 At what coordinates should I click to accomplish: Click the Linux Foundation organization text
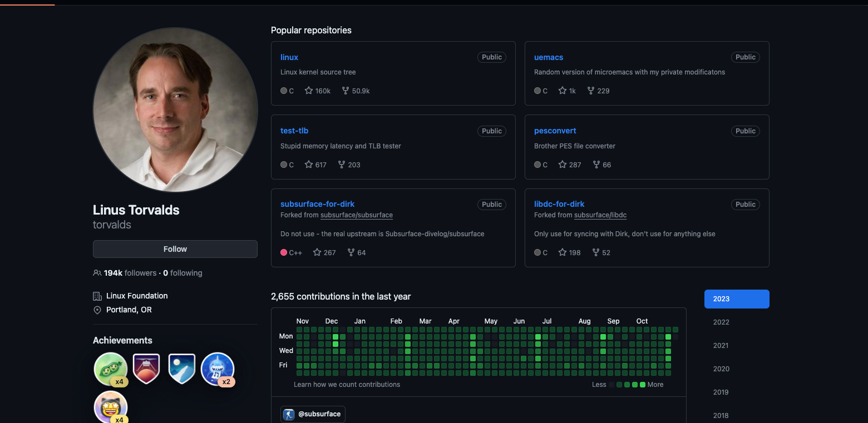point(137,296)
